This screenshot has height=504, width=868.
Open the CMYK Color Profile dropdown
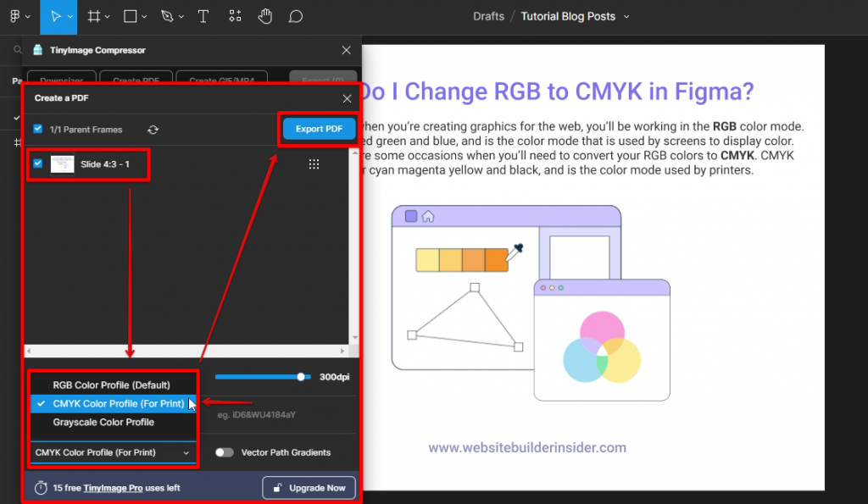point(112,451)
